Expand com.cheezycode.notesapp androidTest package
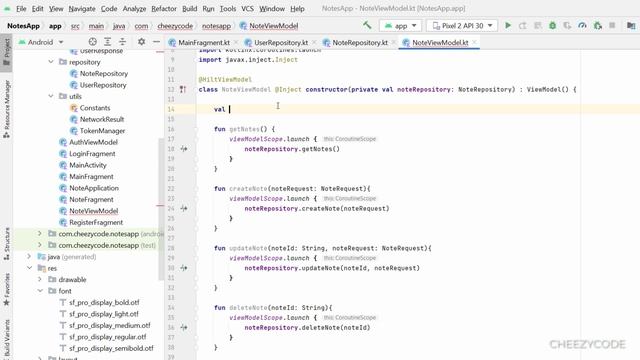 40,233
